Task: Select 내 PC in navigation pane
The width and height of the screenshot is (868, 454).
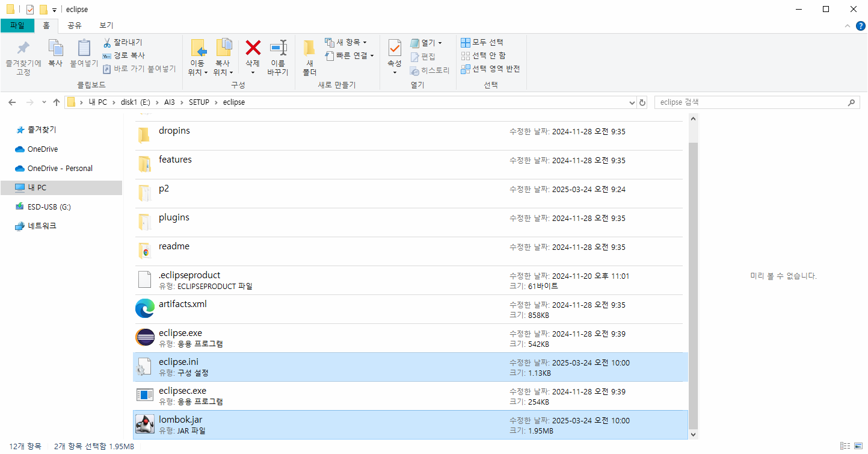Action: point(61,188)
